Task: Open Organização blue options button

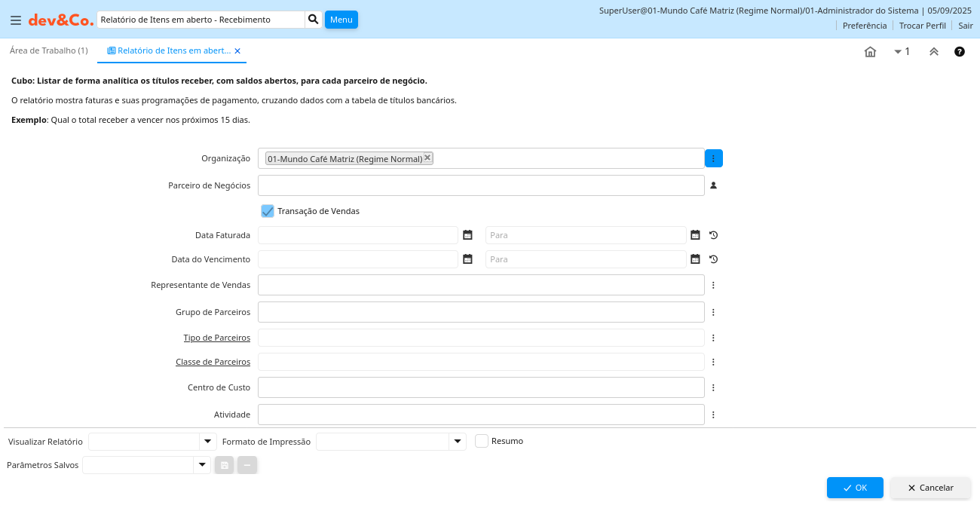Action: click(x=713, y=158)
